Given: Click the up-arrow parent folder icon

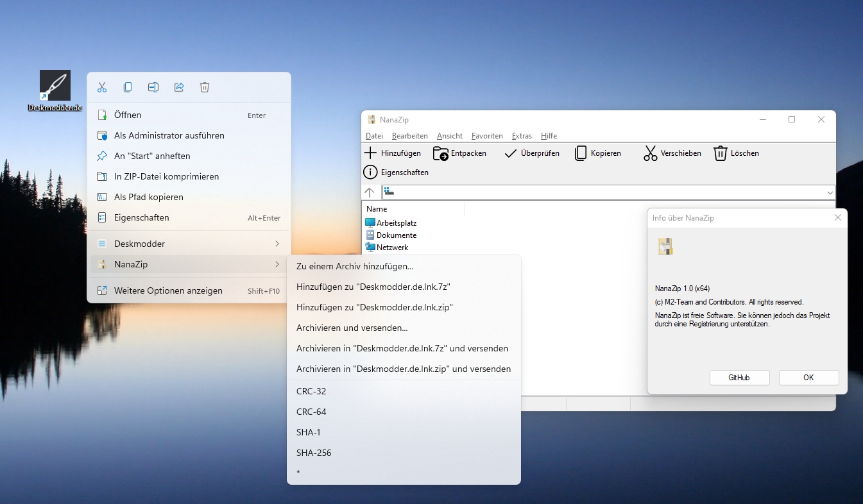Looking at the screenshot, I should [370, 192].
